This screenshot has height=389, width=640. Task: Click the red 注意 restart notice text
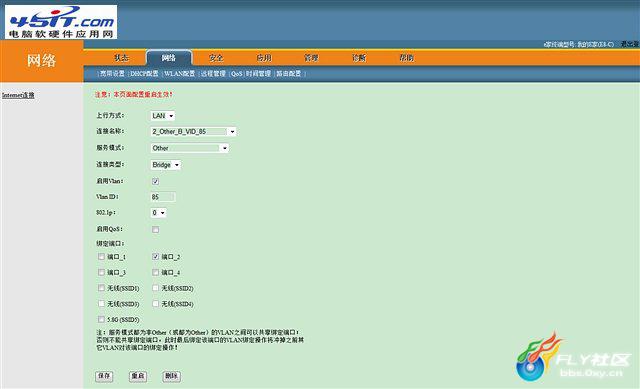(134, 94)
